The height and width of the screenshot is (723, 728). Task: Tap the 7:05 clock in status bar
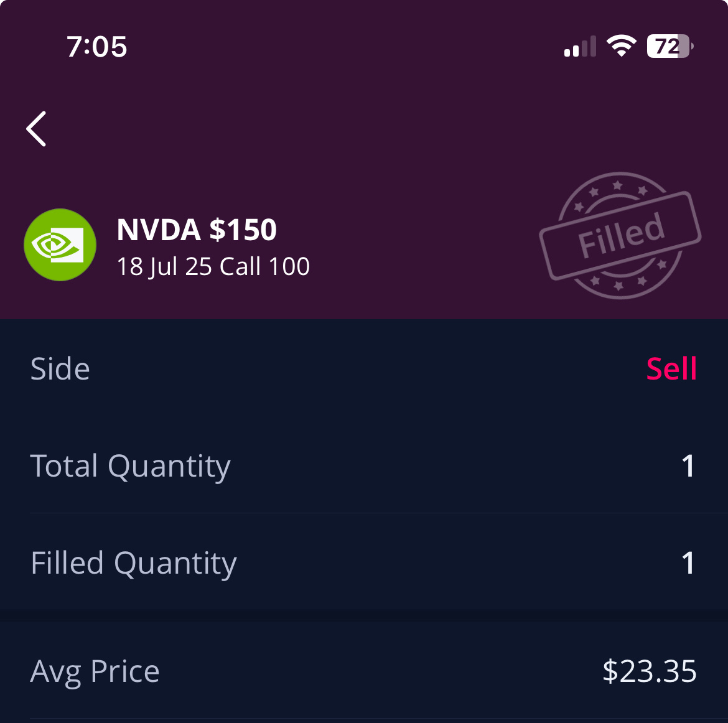(x=97, y=47)
